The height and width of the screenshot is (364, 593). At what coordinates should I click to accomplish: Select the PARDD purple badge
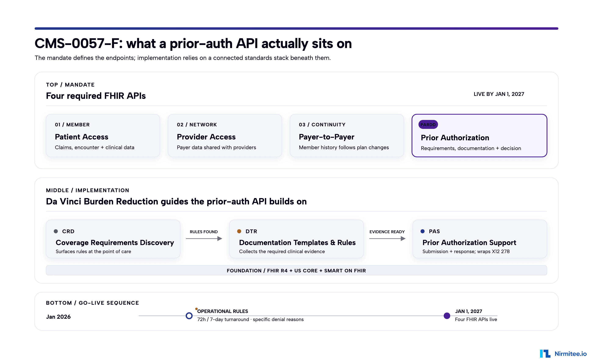click(x=428, y=124)
